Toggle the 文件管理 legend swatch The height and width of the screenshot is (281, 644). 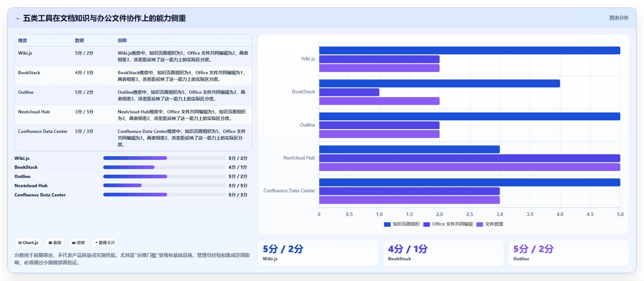pyautogui.click(x=480, y=224)
